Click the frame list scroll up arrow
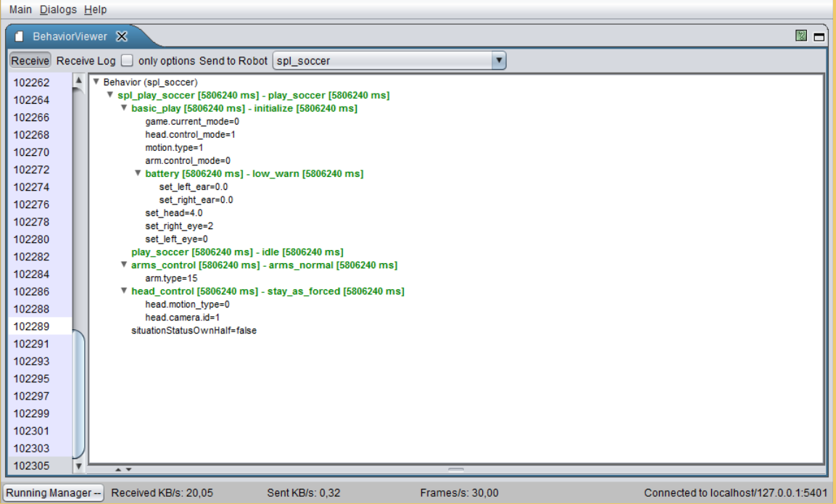 (79, 80)
